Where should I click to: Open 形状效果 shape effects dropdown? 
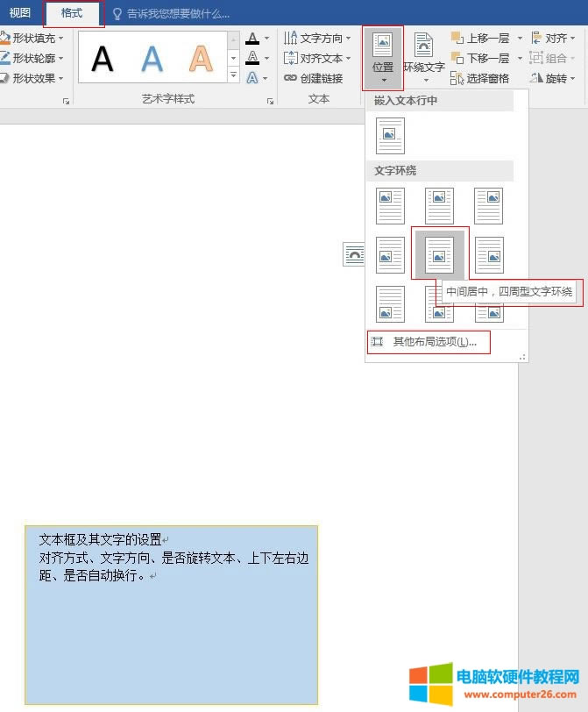[x=32, y=78]
